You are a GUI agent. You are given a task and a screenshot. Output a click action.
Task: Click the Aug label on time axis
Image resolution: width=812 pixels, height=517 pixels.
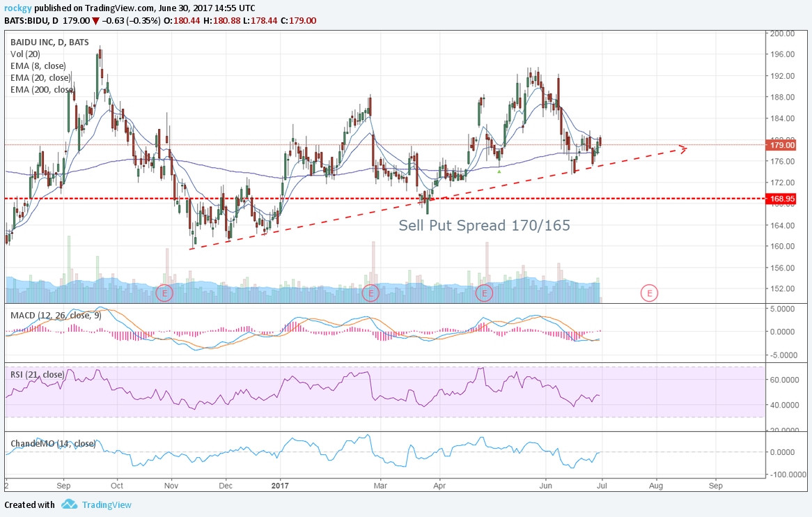click(x=656, y=486)
